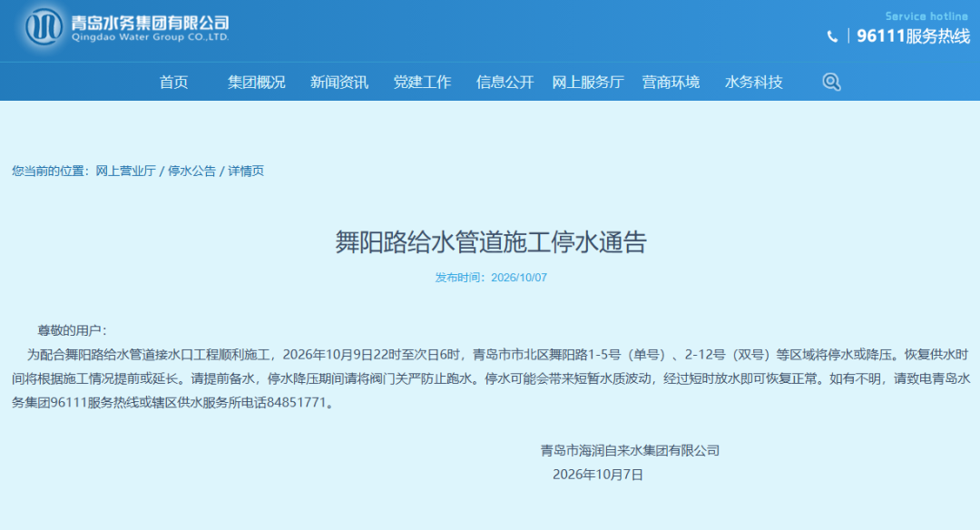This screenshot has width=980, height=530.
Task: Click the 详情页 breadcrumb item
Action: [246, 171]
